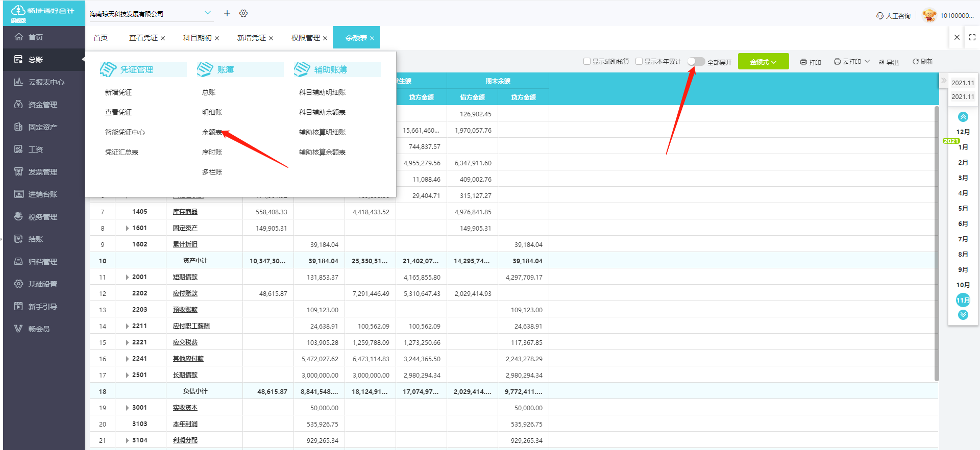This screenshot has width=980, height=450.
Task: Click the 导出 export button
Action: click(889, 62)
